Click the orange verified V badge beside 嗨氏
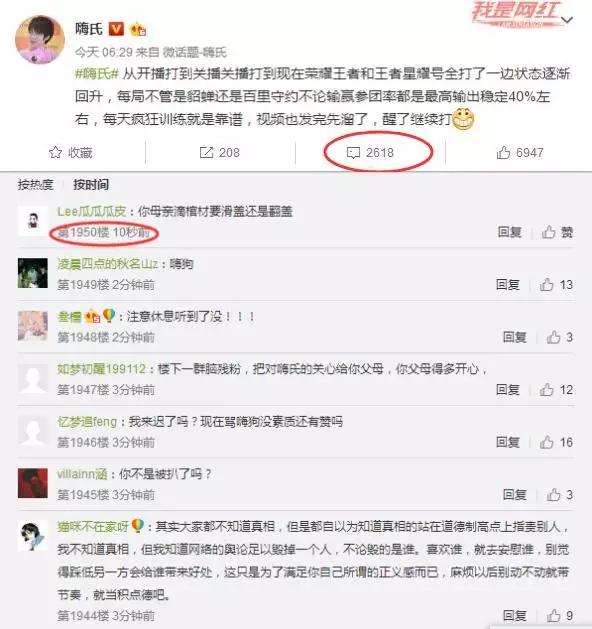 pos(116,28)
